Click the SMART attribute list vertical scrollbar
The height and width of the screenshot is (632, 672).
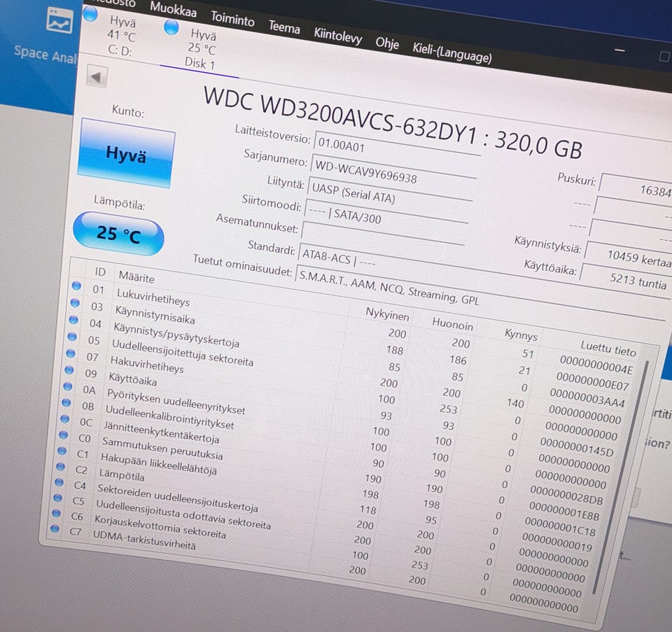(619, 477)
